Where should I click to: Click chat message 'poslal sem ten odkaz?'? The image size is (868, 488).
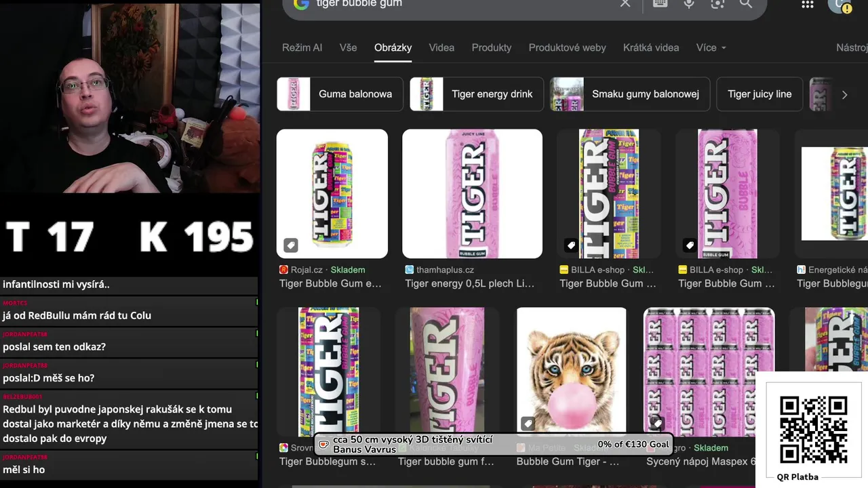tap(54, 346)
